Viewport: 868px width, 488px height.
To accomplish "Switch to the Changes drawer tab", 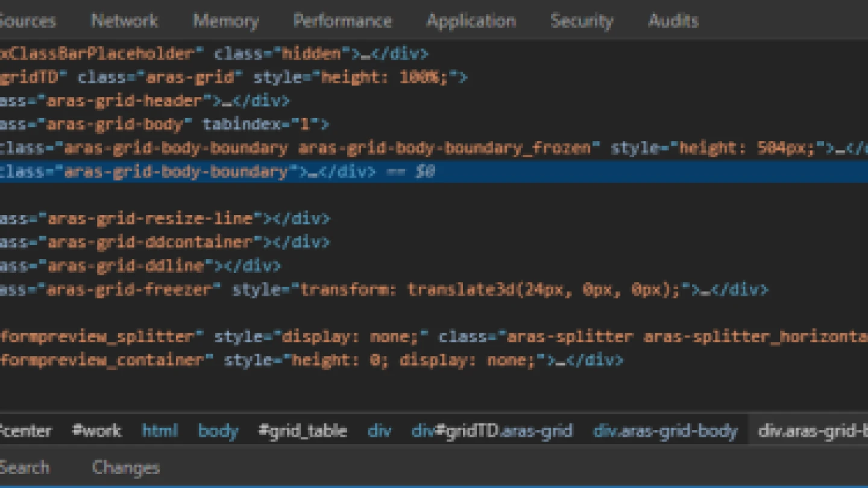I will click(x=126, y=468).
